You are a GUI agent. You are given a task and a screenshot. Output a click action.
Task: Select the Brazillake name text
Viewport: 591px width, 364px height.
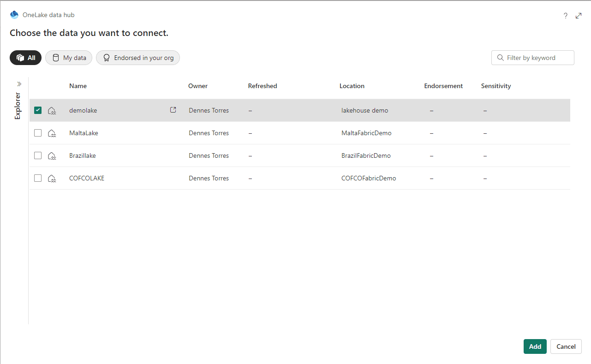83,155
